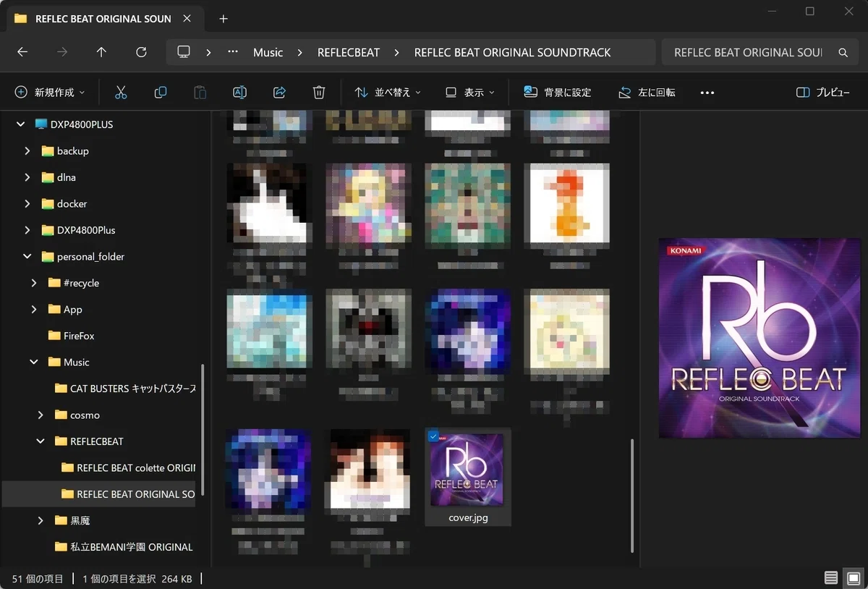The width and height of the screenshot is (868, 589).
Task: Collapse the DXP4800PLUS tree node
Action: 20,124
